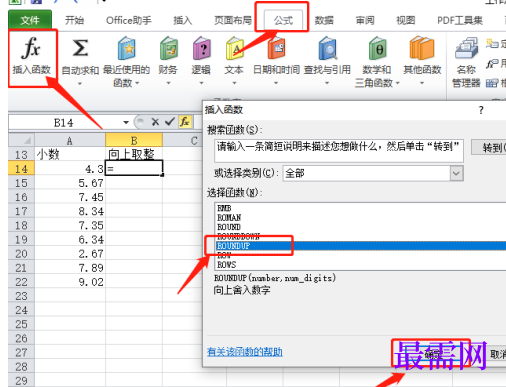This screenshot has width=506, height=387.
Task: Switch to the Page Layout (页面布局) tab
Action: [233, 20]
